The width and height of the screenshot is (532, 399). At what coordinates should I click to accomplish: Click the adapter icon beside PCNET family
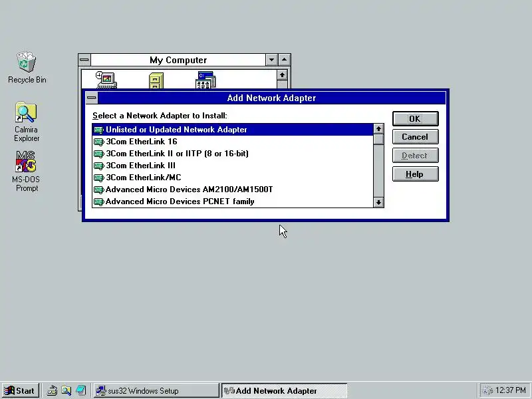pos(98,201)
